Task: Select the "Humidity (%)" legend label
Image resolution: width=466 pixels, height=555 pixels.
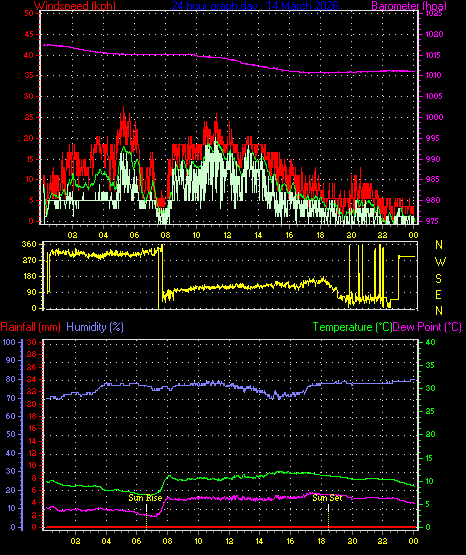Action: pos(95,327)
